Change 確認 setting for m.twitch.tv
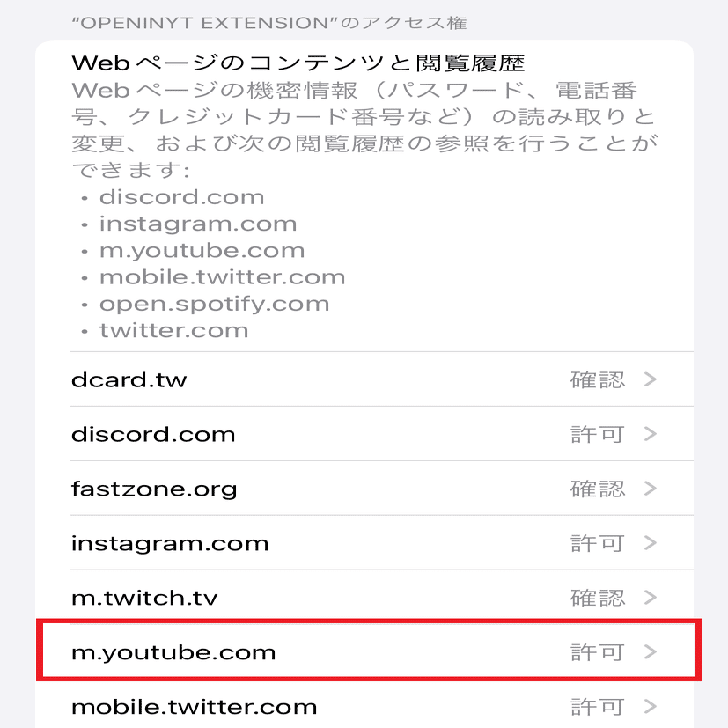 pyautogui.click(x=598, y=598)
